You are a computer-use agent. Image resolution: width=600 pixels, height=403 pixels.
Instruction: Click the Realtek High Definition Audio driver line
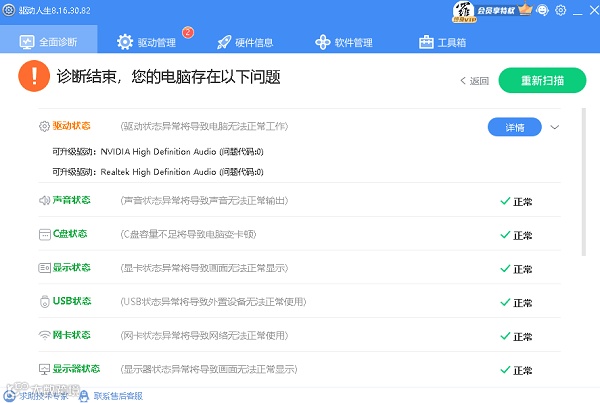coord(158,172)
